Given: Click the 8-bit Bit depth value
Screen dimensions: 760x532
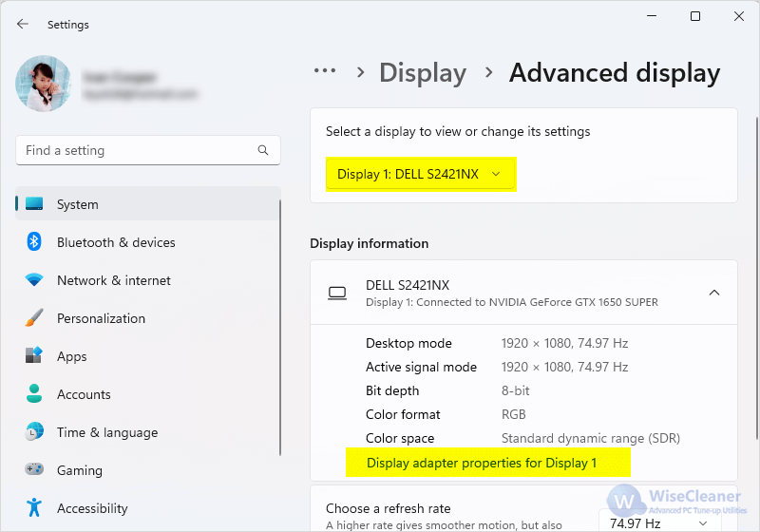Looking at the screenshot, I should [515, 390].
